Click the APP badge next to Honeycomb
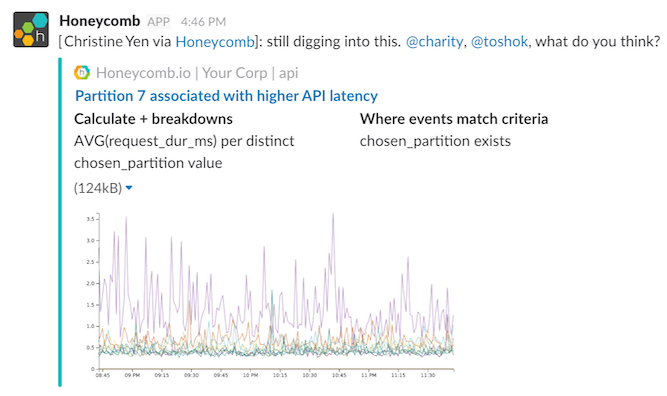Viewport: 667px width, 396px height. tap(159, 22)
